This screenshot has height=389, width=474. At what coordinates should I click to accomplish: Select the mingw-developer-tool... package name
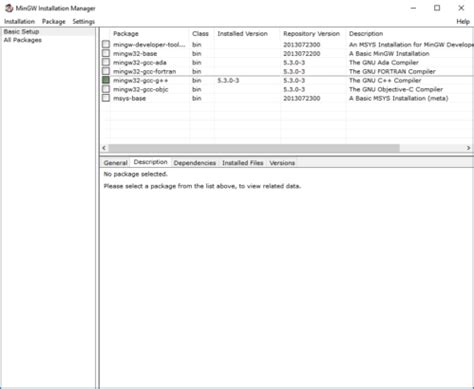click(x=149, y=45)
